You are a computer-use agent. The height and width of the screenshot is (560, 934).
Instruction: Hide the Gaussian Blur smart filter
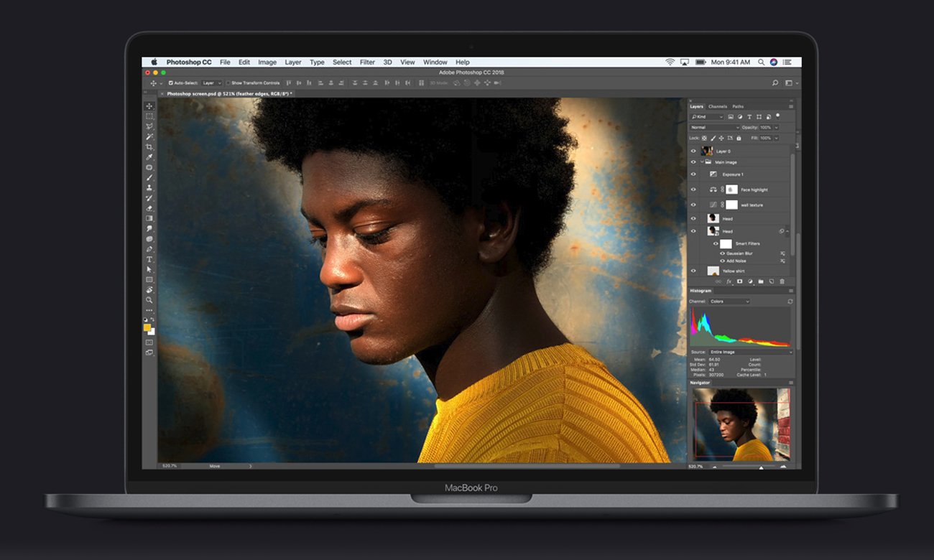tap(722, 253)
